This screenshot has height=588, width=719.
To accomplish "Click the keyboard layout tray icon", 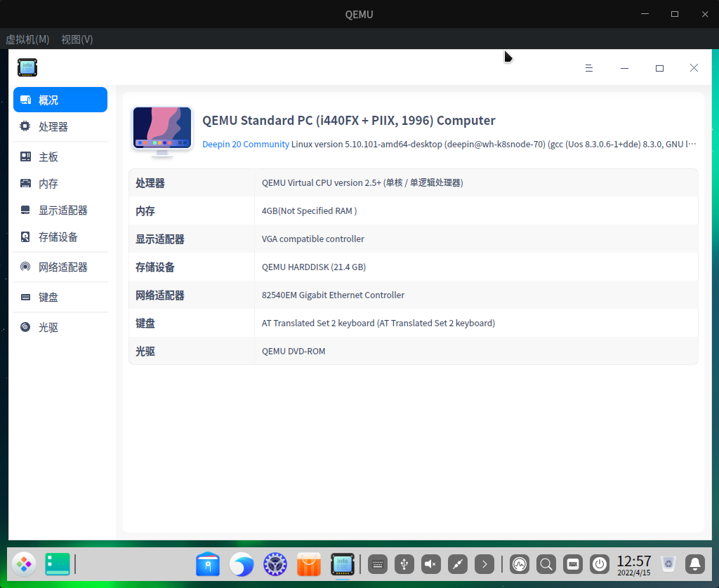I will click(x=573, y=564).
